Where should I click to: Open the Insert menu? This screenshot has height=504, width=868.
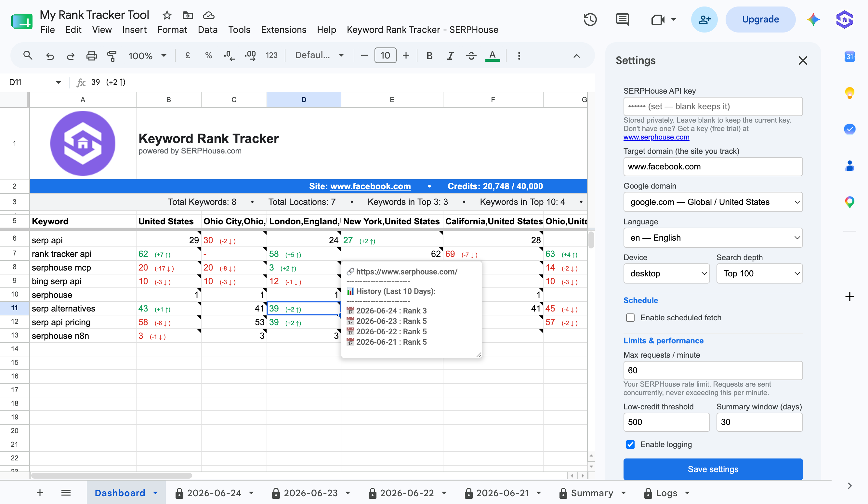click(134, 30)
